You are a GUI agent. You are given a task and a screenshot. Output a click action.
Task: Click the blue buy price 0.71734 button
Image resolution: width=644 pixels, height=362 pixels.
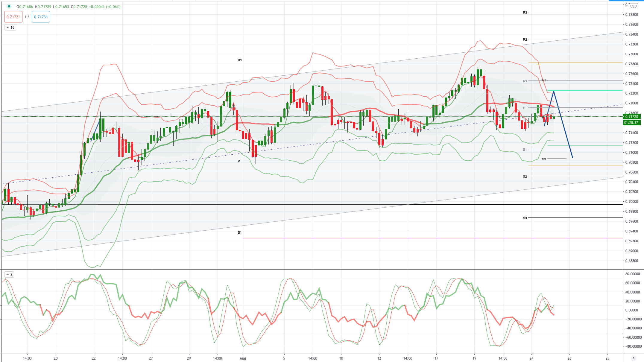click(x=41, y=17)
